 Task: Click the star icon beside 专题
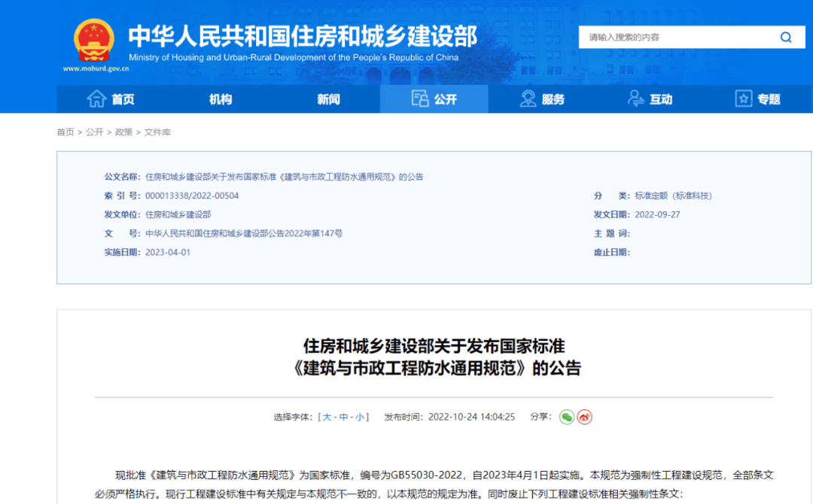(x=744, y=99)
